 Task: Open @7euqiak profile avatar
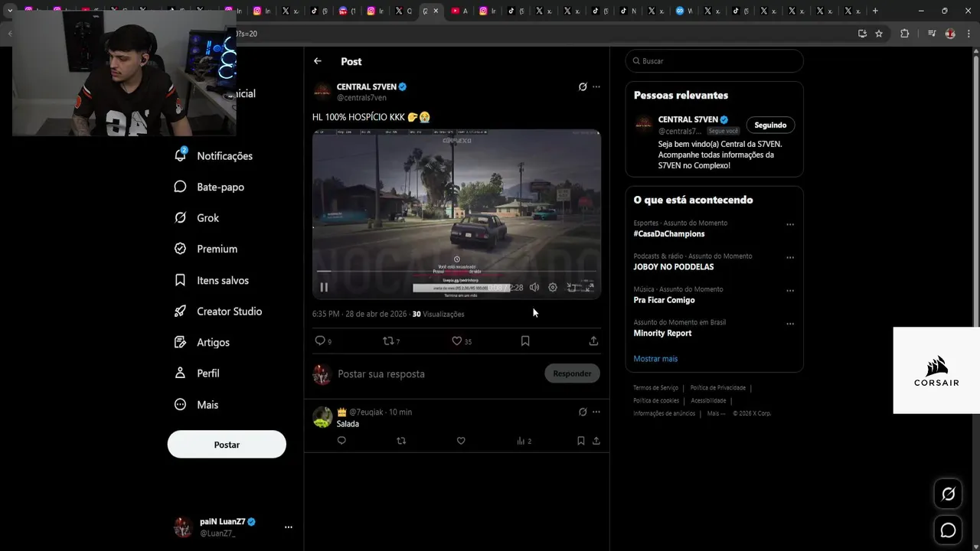tap(322, 417)
